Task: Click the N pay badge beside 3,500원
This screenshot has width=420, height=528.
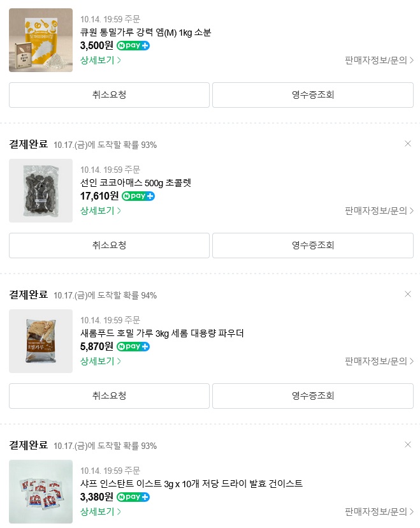Action: coord(133,46)
